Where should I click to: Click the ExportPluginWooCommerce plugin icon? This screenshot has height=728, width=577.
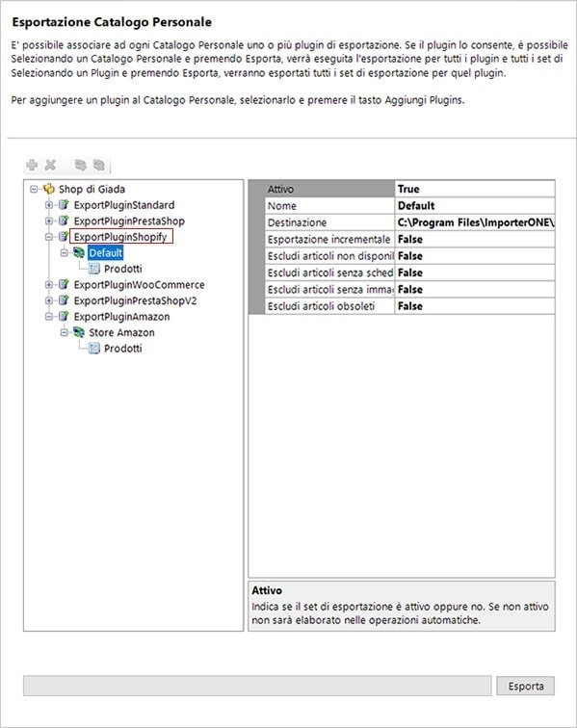pyautogui.click(x=64, y=285)
